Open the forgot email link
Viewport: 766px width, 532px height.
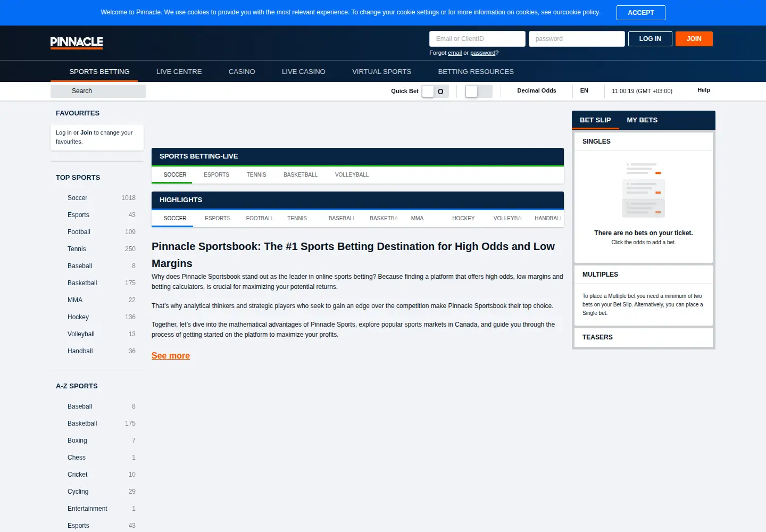pyautogui.click(x=455, y=53)
